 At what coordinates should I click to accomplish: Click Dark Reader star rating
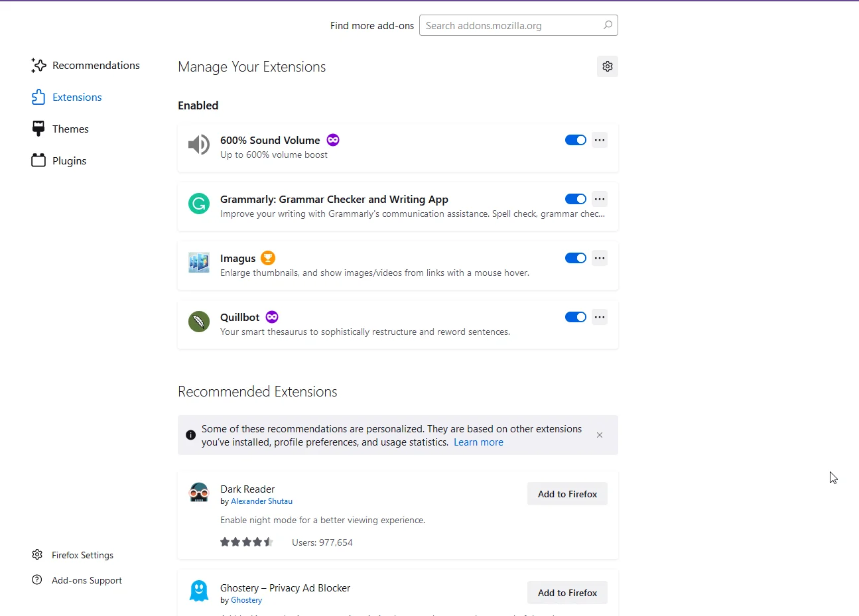tap(247, 542)
